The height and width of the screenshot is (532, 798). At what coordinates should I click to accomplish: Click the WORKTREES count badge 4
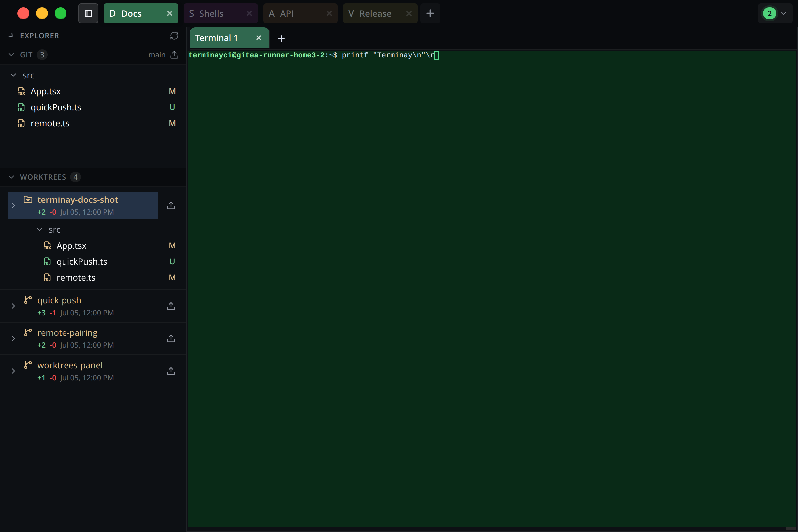[76, 177]
